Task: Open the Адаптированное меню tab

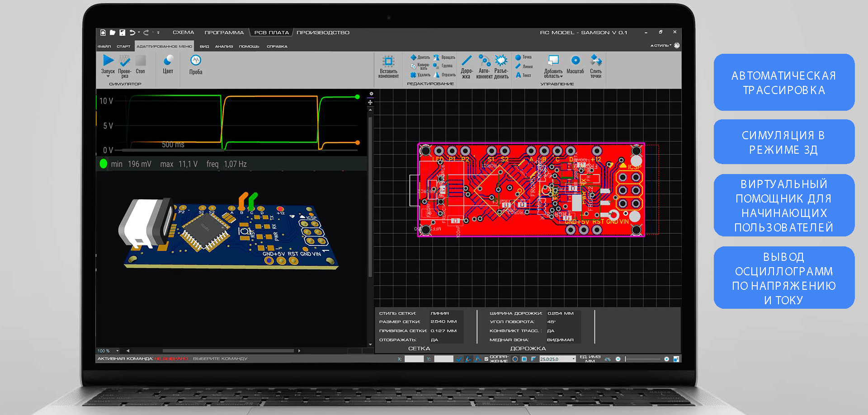Action: point(164,46)
